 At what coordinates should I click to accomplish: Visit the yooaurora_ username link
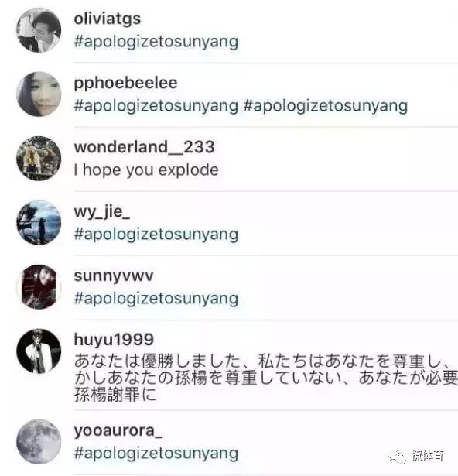(118, 431)
